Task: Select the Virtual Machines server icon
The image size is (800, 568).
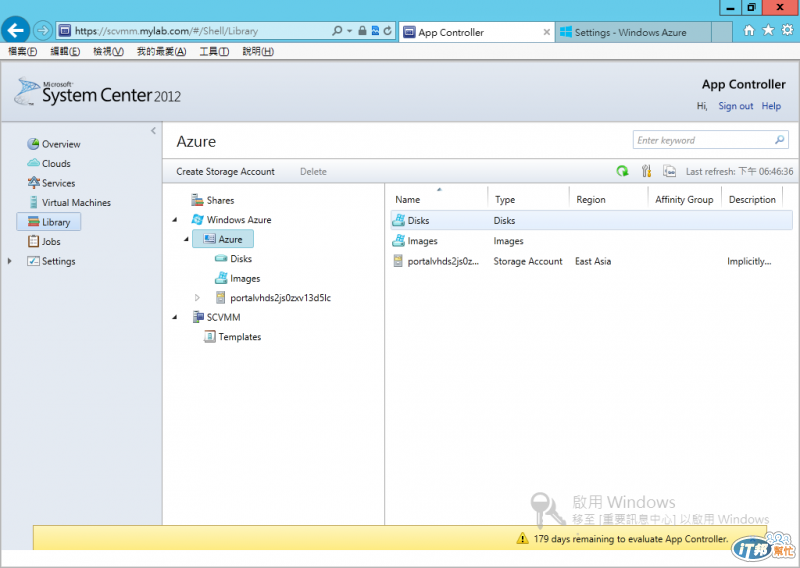Action: coord(34,202)
